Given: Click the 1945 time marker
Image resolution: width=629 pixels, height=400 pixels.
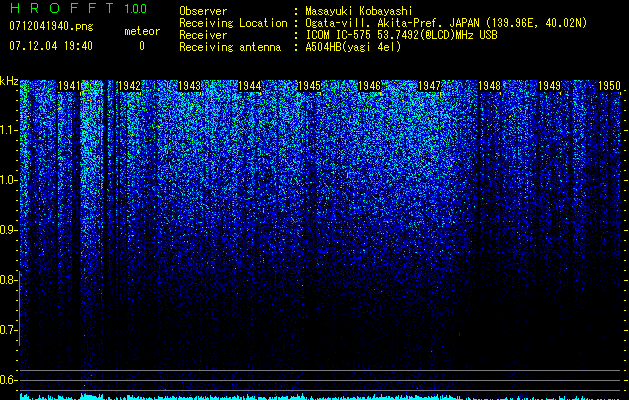Looking at the screenshot, I should (309, 86).
